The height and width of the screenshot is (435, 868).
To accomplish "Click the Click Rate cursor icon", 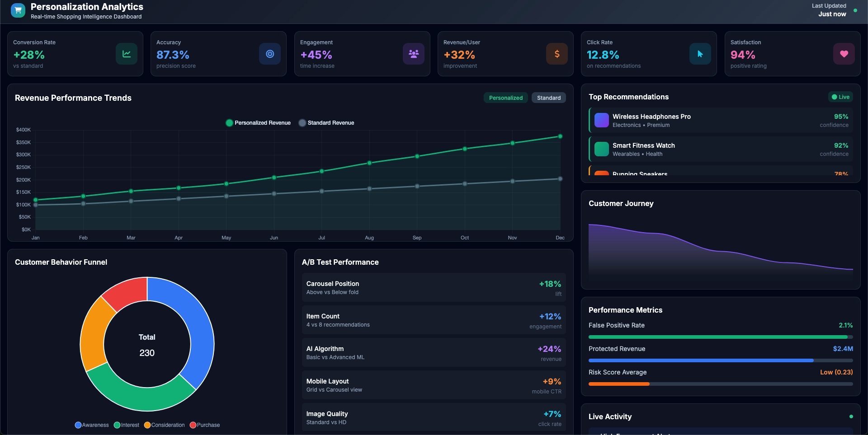I will [699, 53].
